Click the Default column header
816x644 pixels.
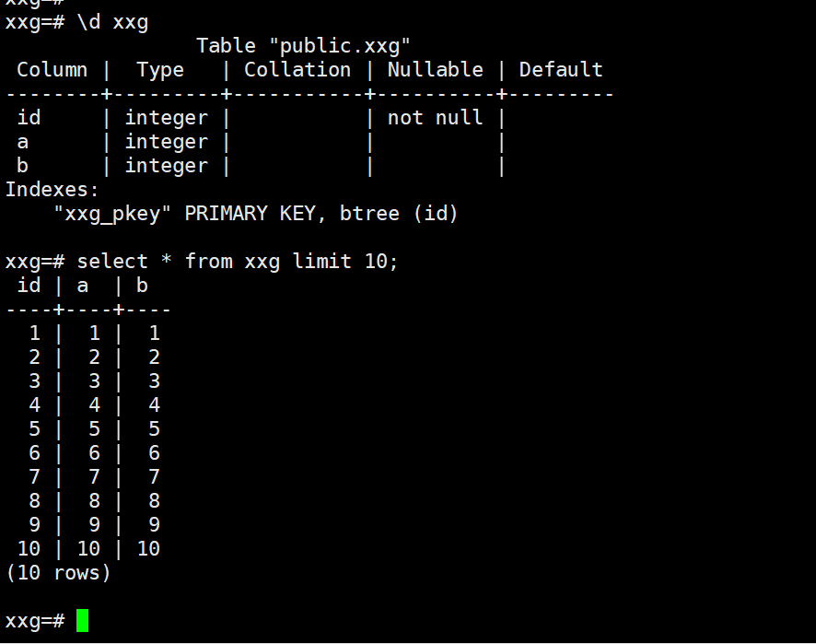click(561, 70)
